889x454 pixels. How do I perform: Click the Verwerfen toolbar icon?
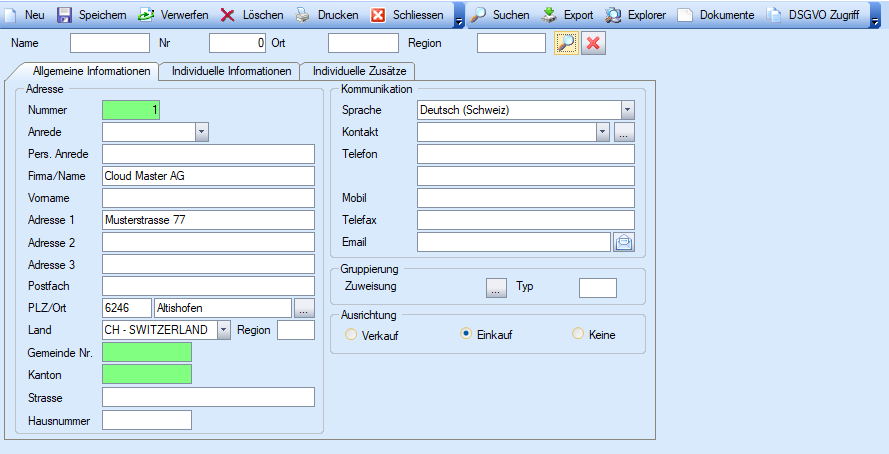click(x=146, y=15)
